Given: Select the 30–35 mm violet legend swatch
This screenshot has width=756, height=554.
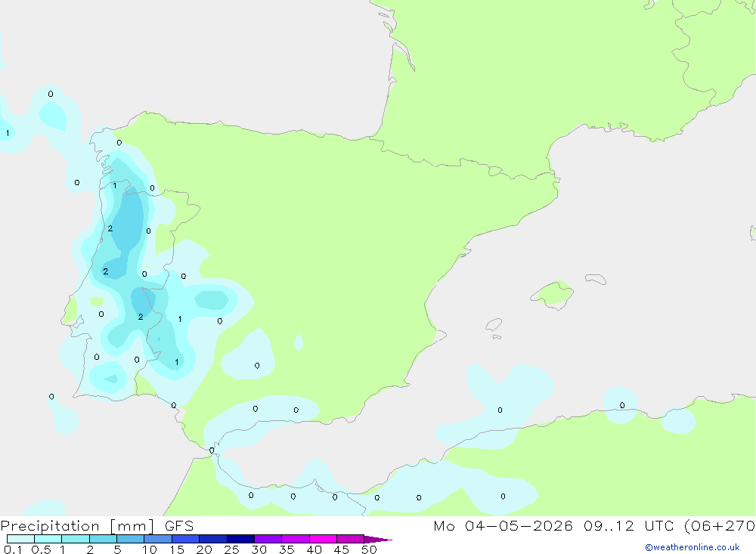Looking at the screenshot, I should tap(268, 539).
